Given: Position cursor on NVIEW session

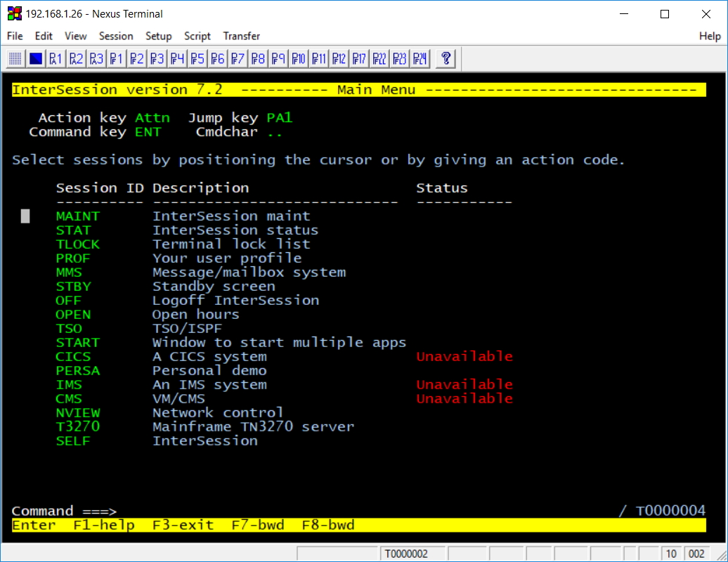Looking at the screenshot, I should tap(77, 413).
